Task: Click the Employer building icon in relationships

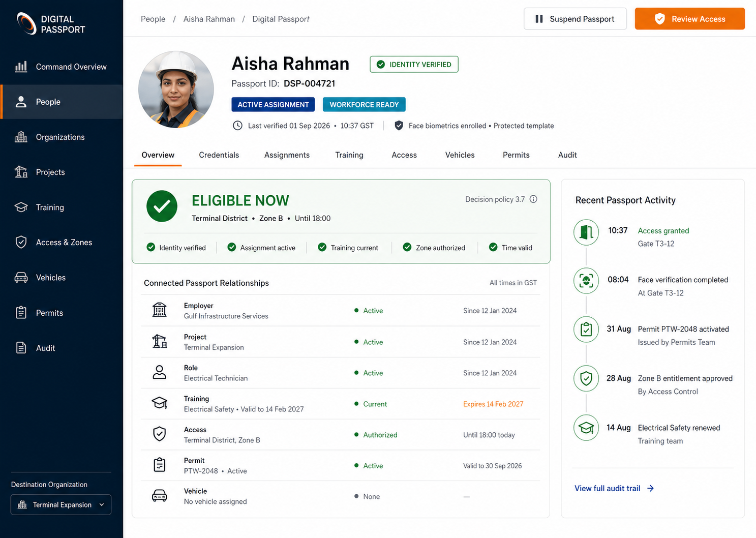Action: 160,310
